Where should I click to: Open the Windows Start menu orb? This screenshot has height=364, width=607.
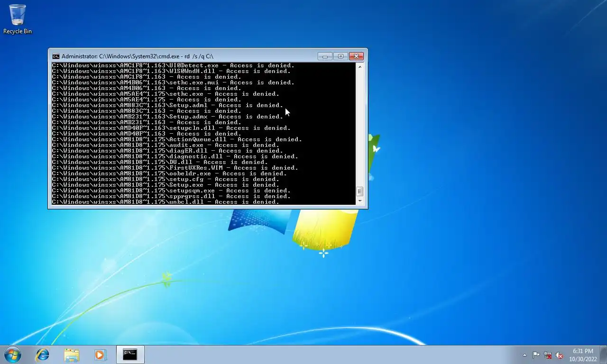[x=12, y=355]
